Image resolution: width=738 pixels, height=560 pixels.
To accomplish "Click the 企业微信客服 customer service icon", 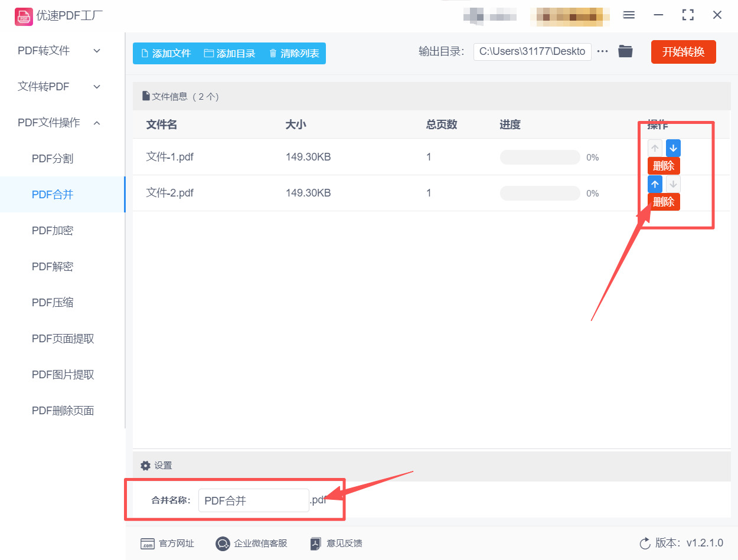I will (x=223, y=543).
